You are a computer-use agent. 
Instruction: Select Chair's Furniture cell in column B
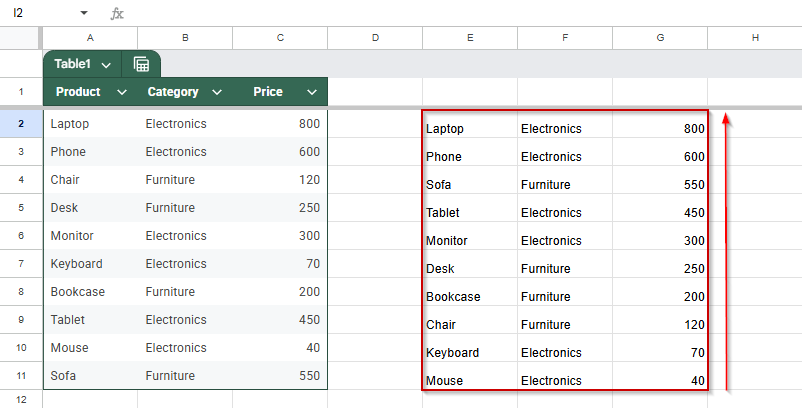click(x=185, y=180)
